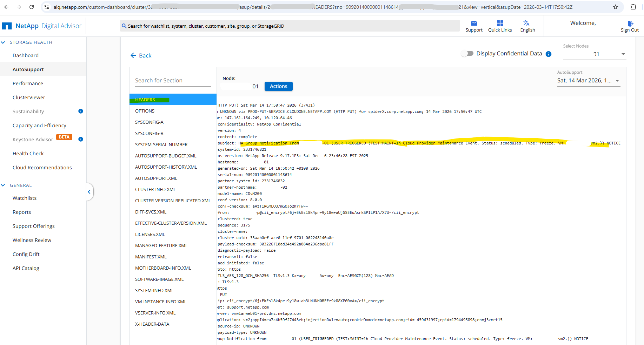Viewport: 644px width, 345px height.
Task: Reload the page
Action: (x=32, y=7)
